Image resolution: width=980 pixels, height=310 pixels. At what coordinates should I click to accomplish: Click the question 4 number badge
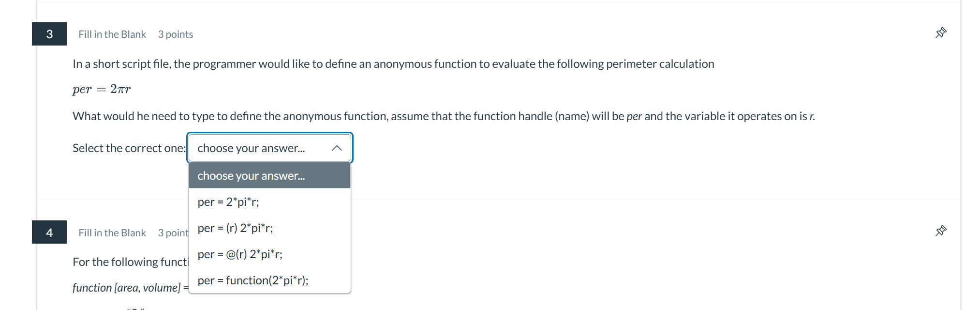(49, 232)
